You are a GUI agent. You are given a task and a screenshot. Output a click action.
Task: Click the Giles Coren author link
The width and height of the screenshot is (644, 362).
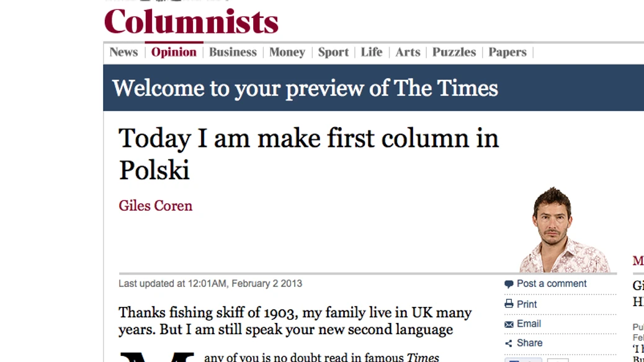tap(156, 205)
